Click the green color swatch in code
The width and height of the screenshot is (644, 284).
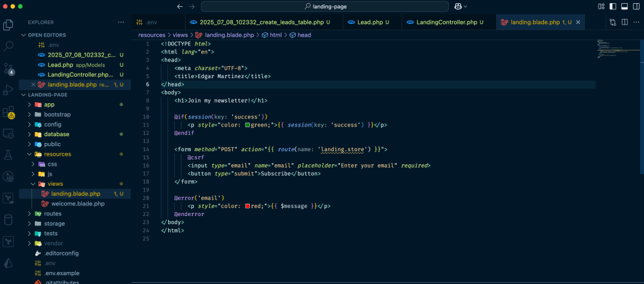click(248, 125)
